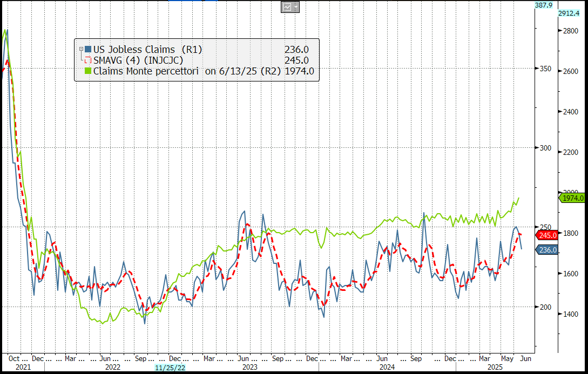Select the US Jobless Claims (R1) legend label
This screenshot has height=374, width=588.
pos(147,50)
